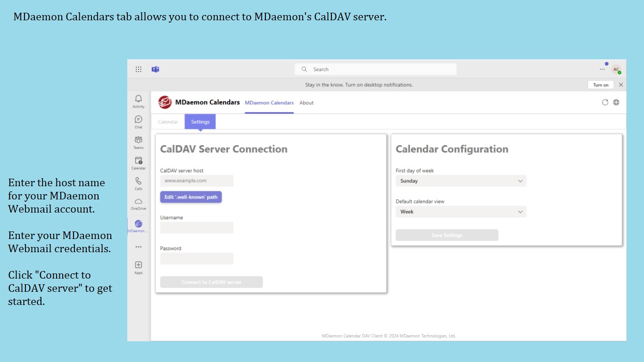Click the 'MDaemon Calendars' app title text

coord(207,102)
